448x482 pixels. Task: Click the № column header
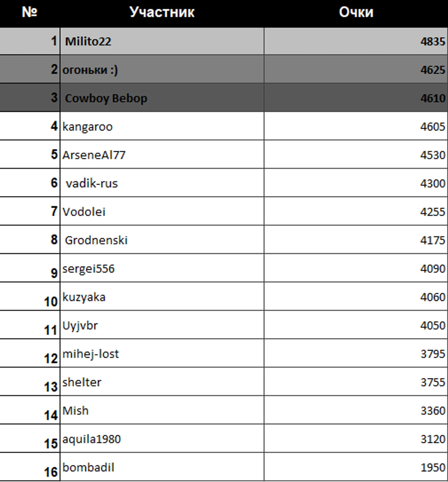pos(29,12)
